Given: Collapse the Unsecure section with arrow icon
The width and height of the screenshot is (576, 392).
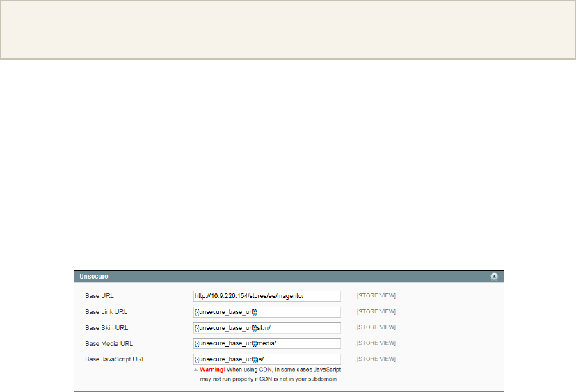Looking at the screenshot, I should coord(494,277).
